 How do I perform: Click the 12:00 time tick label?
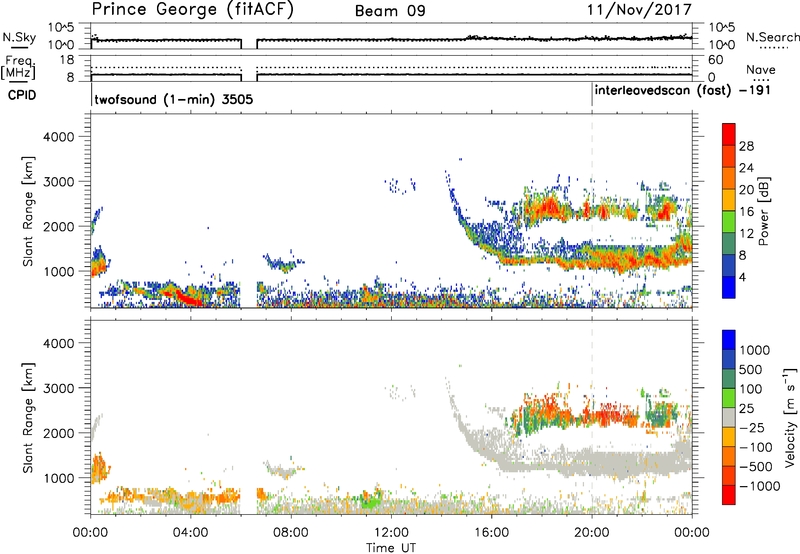coord(391,533)
